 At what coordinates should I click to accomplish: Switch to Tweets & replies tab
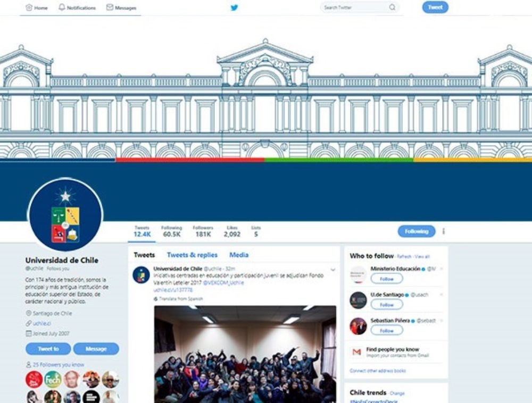coord(192,255)
